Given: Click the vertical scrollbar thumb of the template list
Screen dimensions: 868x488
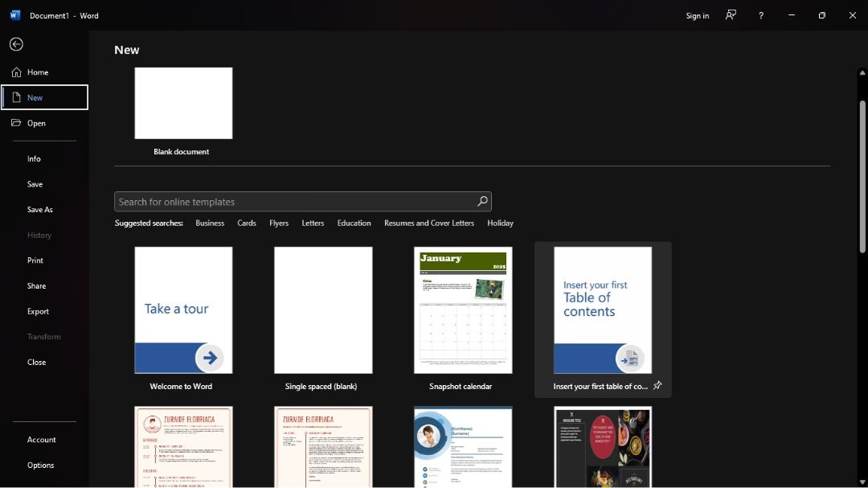Looking at the screenshot, I should (x=862, y=177).
